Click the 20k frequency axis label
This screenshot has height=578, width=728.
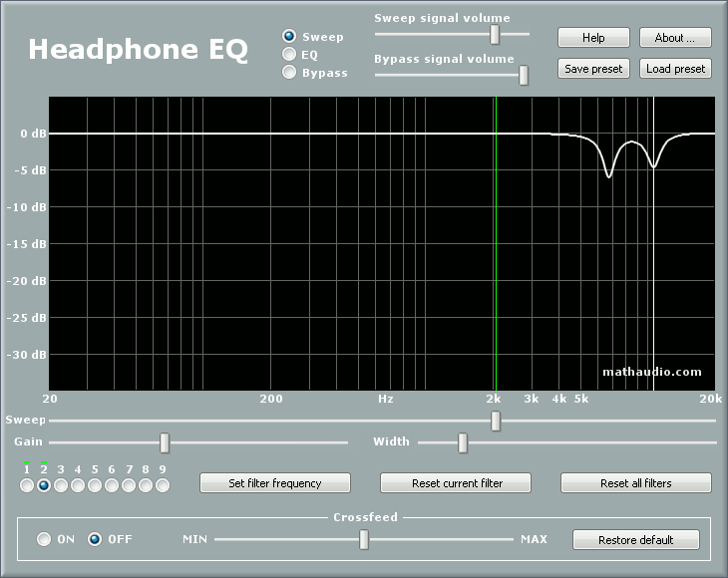(711, 399)
